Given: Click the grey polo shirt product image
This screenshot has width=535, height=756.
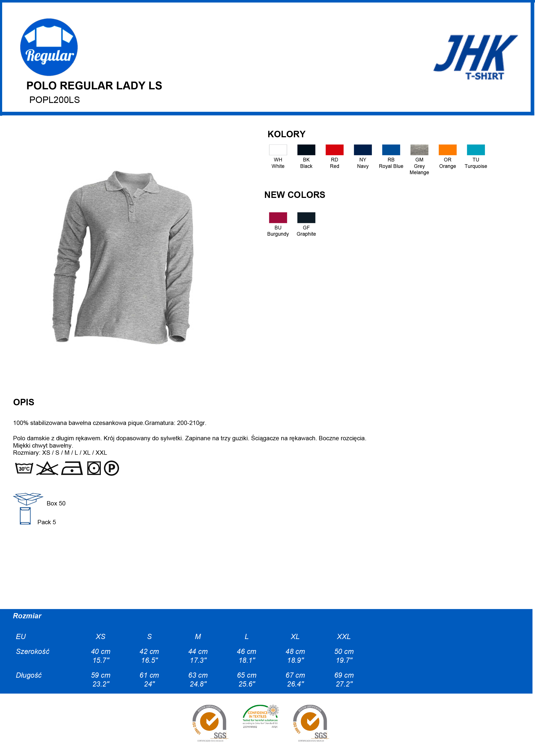Looking at the screenshot, I should [123, 257].
